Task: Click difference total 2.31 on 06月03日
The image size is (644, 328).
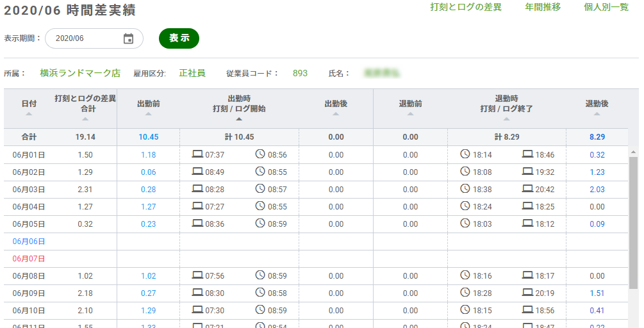Action: pos(85,189)
